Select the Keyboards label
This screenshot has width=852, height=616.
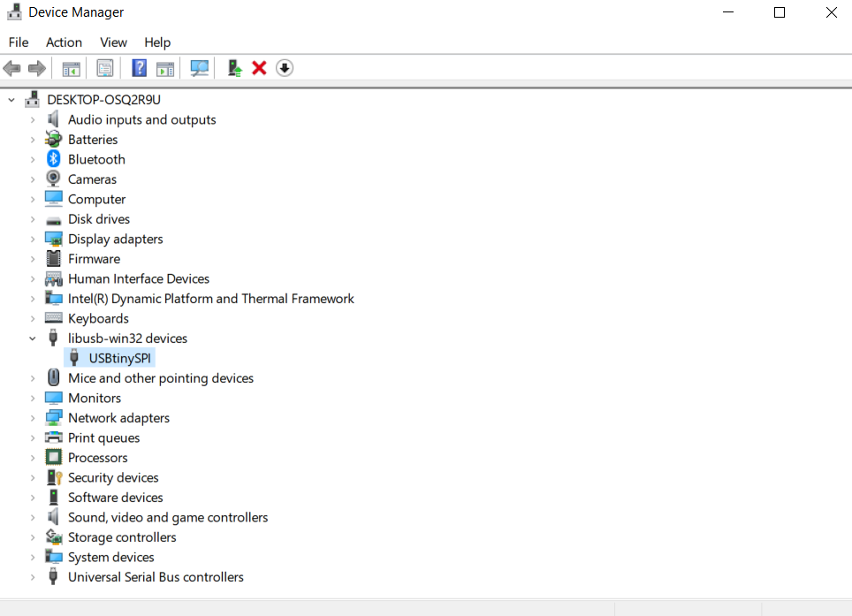98,318
